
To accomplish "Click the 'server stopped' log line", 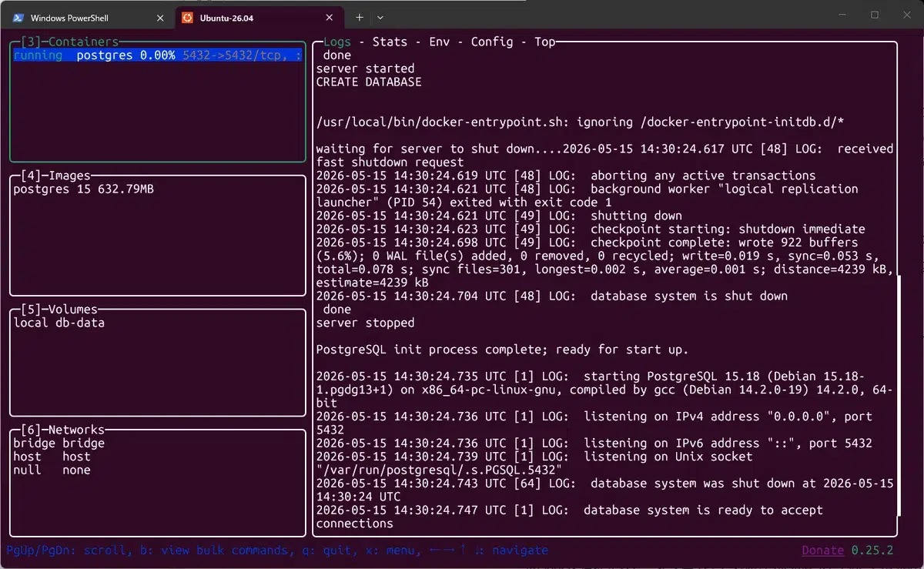I will coord(365,323).
